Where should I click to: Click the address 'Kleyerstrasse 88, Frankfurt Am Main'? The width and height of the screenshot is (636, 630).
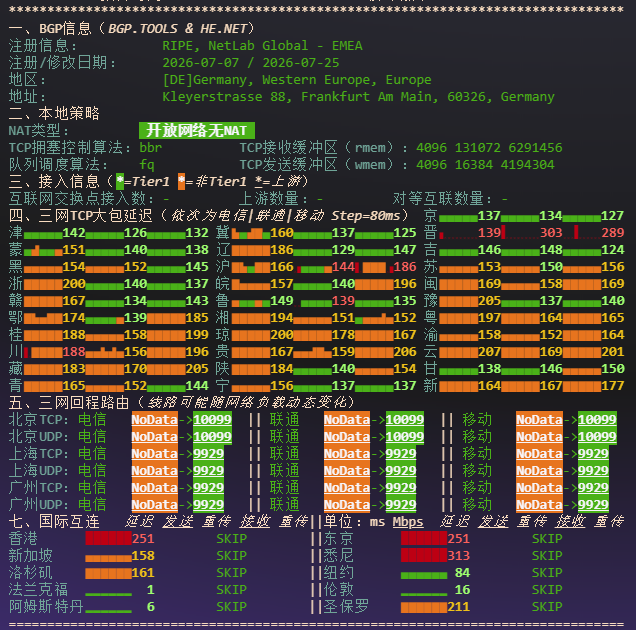300,97
